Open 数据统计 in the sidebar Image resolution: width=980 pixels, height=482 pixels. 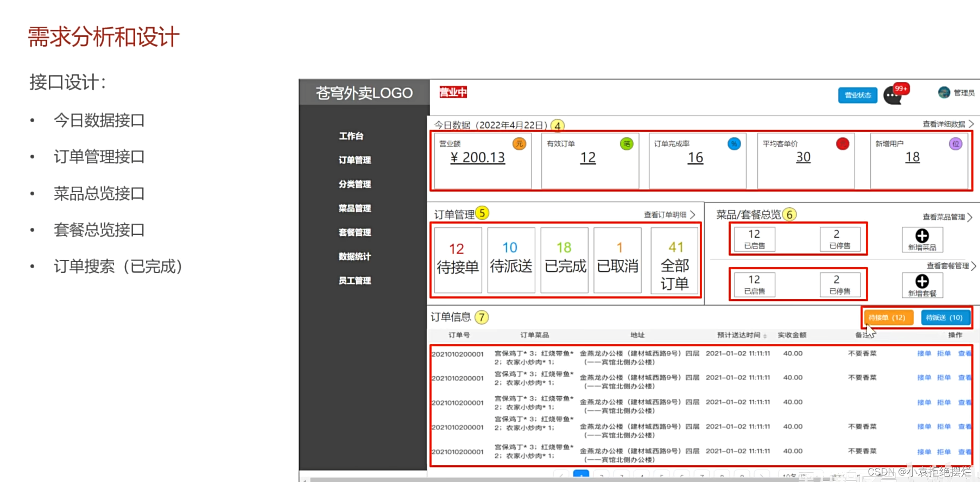click(x=355, y=256)
